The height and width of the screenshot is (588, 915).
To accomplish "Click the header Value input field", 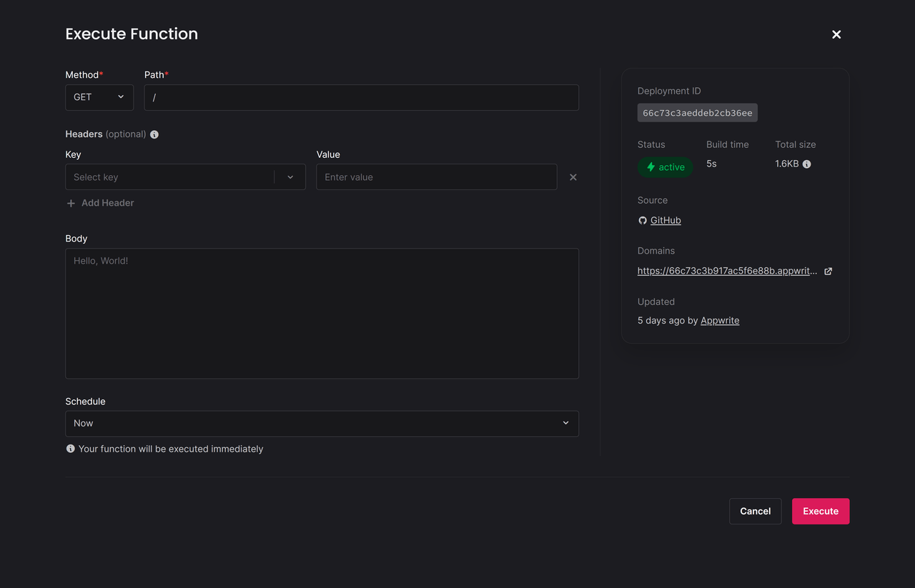I will coord(436,177).
